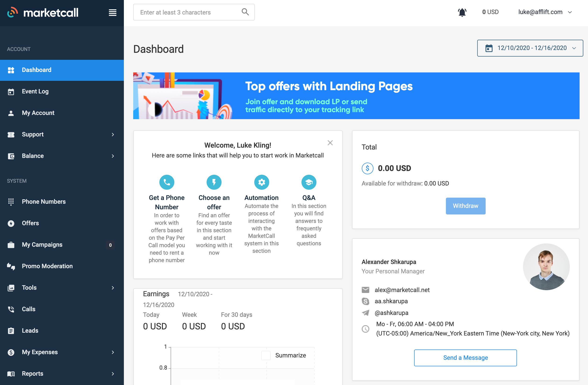Click the My Account person icon
The height and width of the screenshot is (385, 588).
pos(11,113)
